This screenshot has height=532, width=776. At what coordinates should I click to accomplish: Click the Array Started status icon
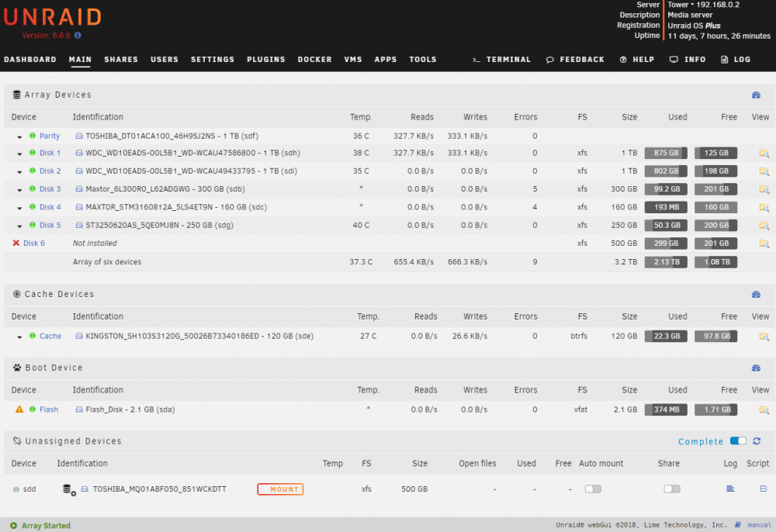[13, 526]
